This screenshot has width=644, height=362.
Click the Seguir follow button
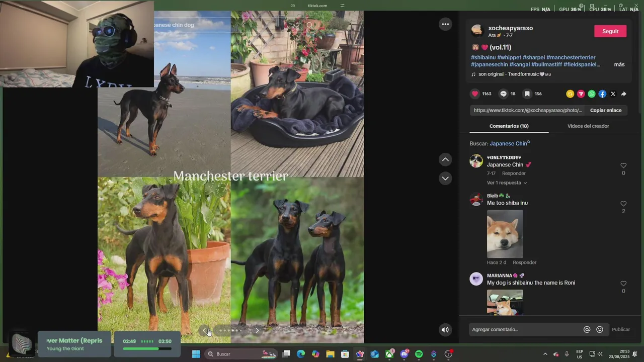(610, 31)
